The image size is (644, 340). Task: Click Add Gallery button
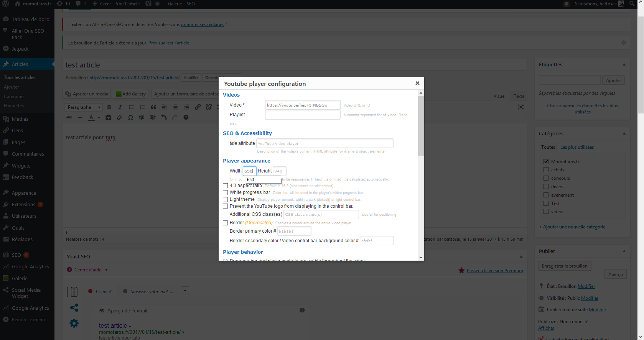point(131,94)
